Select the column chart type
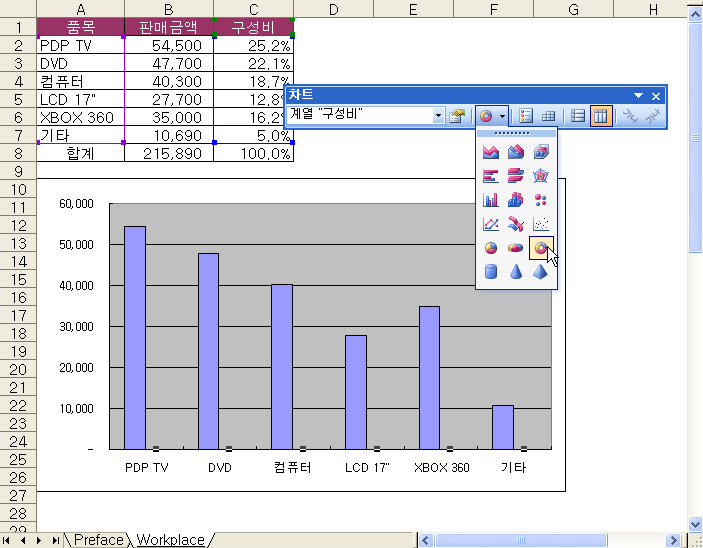Screen dimensions: 703x548 tap(491, 200)
